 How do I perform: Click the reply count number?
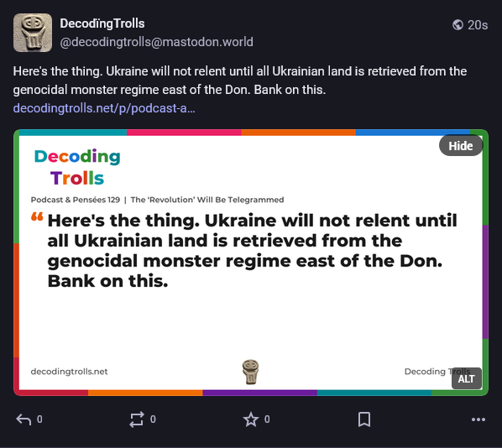coord(39,419)
